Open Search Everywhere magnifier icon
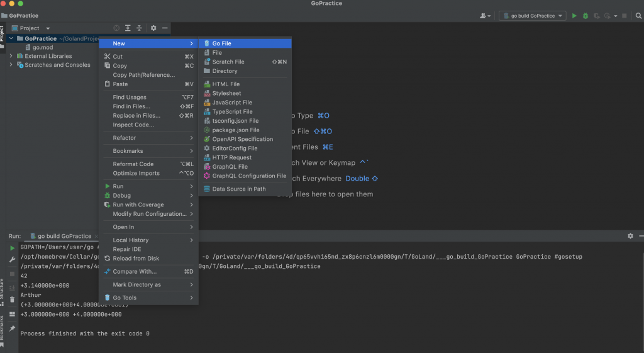Viewport: 644px width, 353px height. click(x=638, y=16)
